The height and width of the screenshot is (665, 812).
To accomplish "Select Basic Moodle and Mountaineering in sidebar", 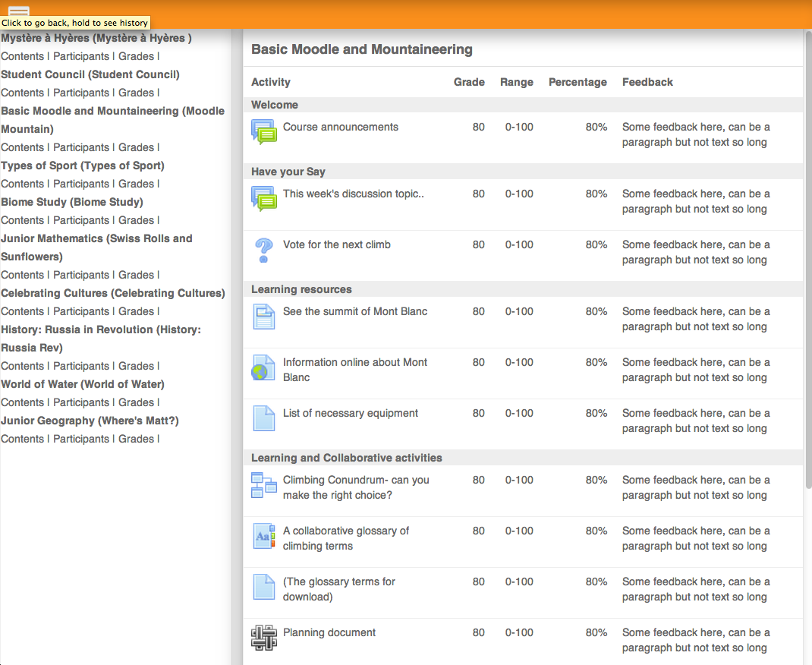I will [112, 120].
